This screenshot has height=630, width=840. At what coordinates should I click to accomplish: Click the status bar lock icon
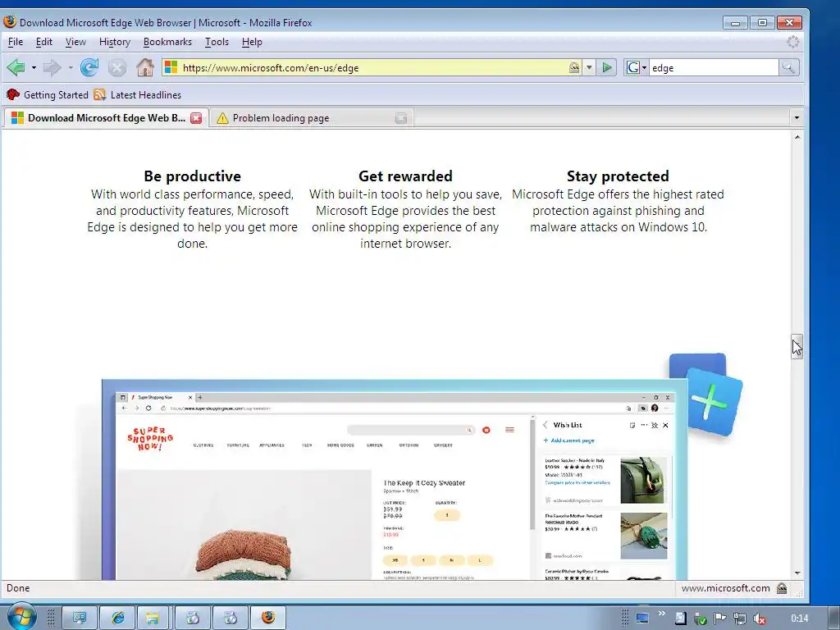pyautogui.click(x=782, y=588)
